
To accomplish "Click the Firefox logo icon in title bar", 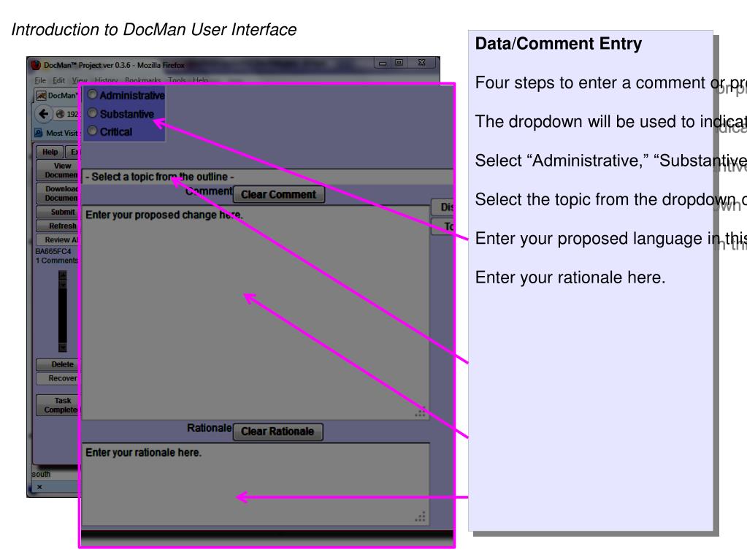I will click(35, 65).
